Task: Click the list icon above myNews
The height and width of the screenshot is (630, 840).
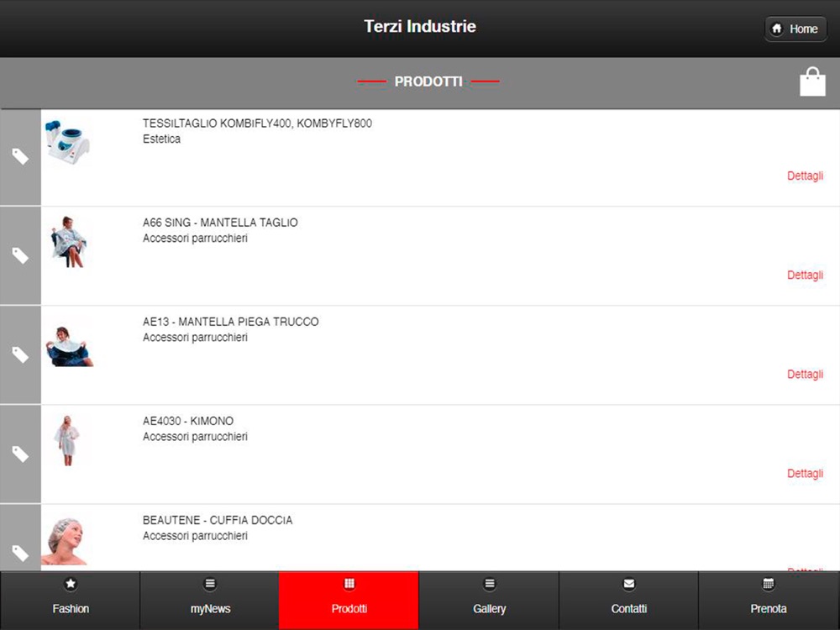Action: pyautogui.click(x=210, y=584)
